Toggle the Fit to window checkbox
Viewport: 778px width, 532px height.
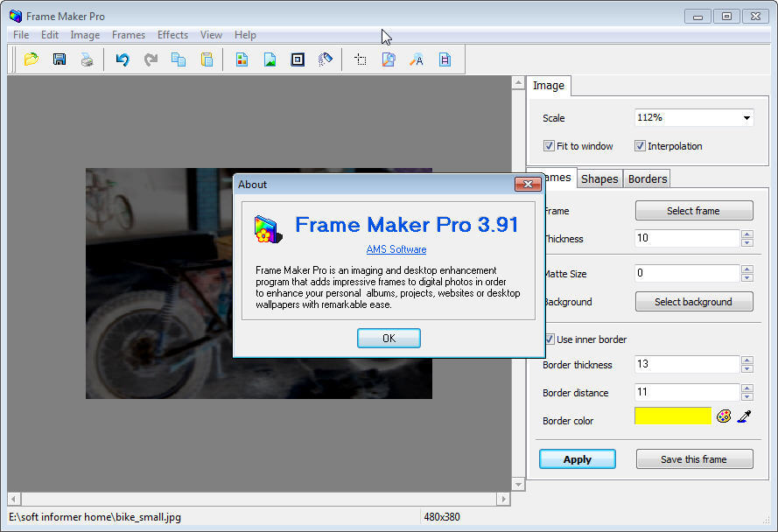549,145
